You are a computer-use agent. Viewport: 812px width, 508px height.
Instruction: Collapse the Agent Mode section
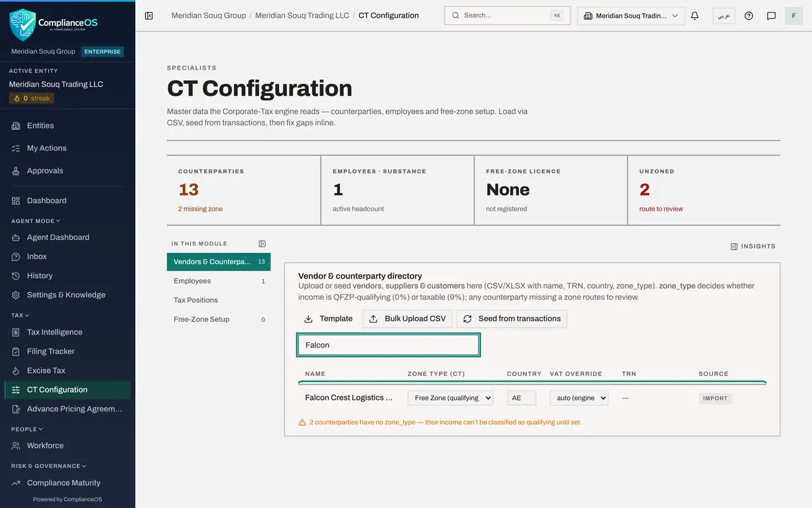36,221
